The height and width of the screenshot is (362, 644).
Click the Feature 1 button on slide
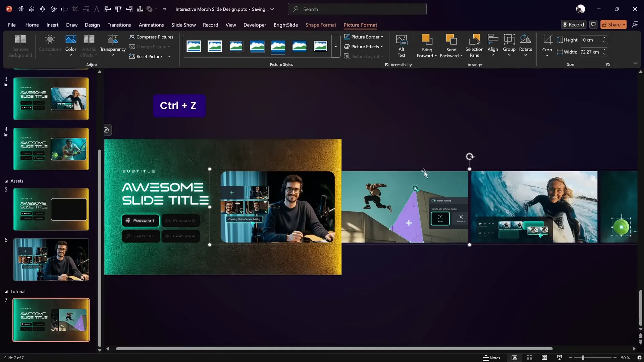[141, 221]
